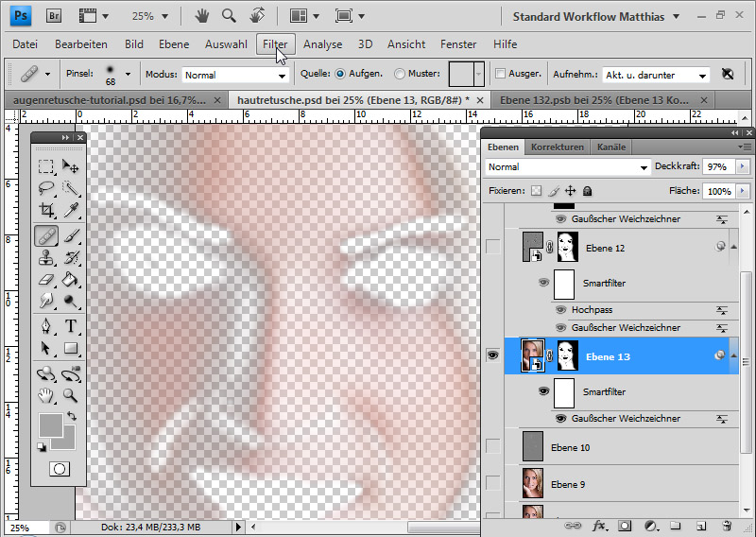Launch Adobe Bridge
Screen dimensions: 756x537
click(x=54, y=16)
